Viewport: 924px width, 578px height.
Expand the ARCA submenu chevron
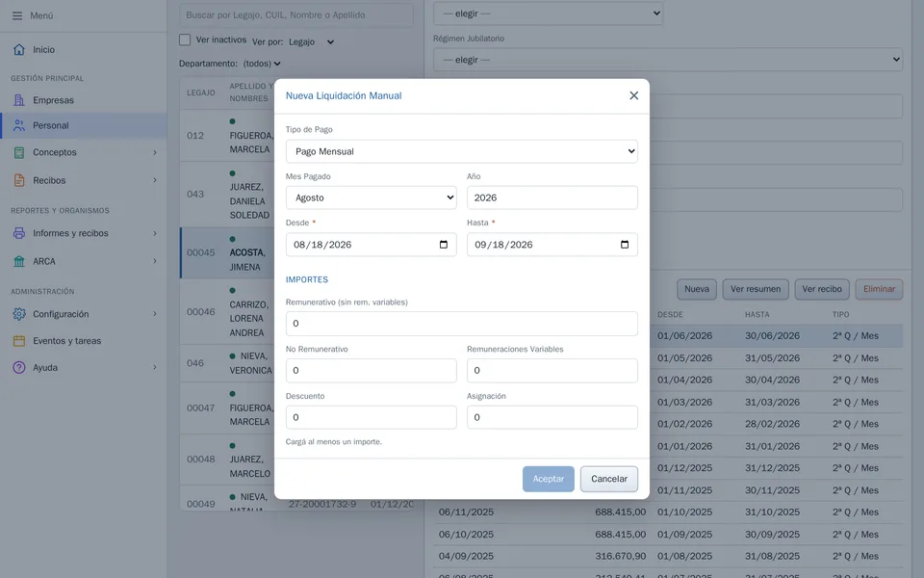tap(155, 261)
